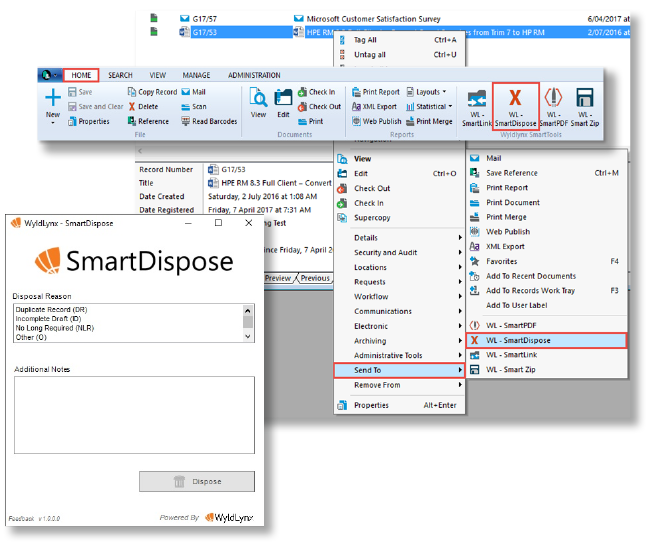Choose WL - SmartPDF in submenu

point(547,325)
